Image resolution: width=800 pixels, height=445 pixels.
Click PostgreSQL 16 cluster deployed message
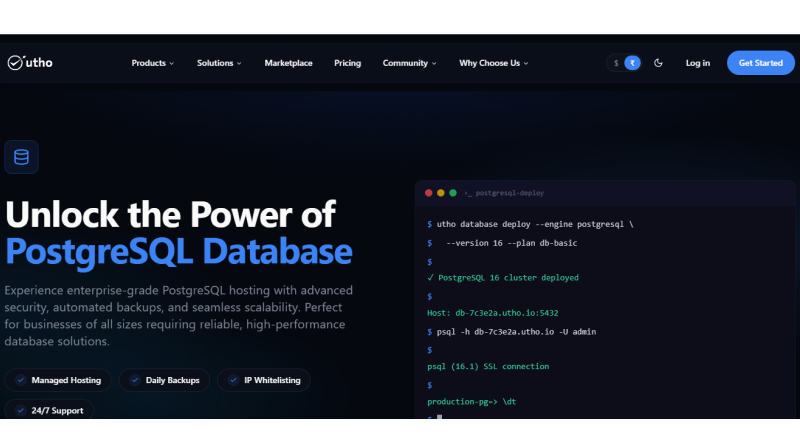(503, 278)
